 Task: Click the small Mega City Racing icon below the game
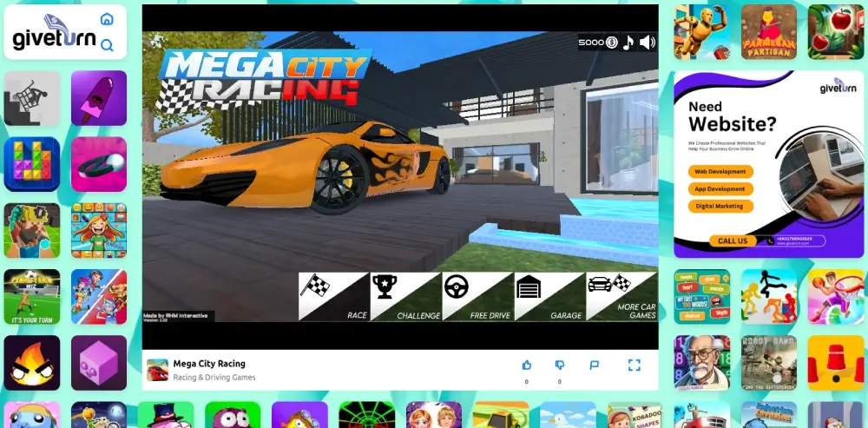click(157, 370)
